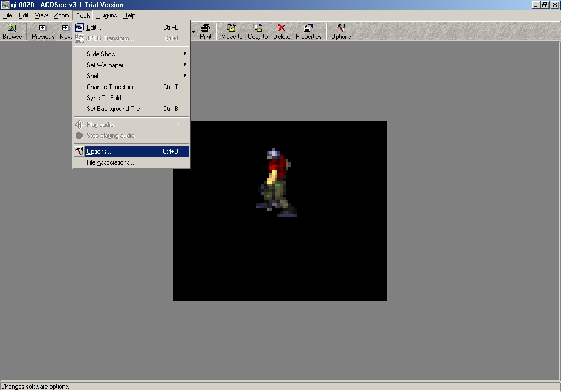Expand the Set Wallpaper submenu
561x392 pixels.
click(131, 65)
